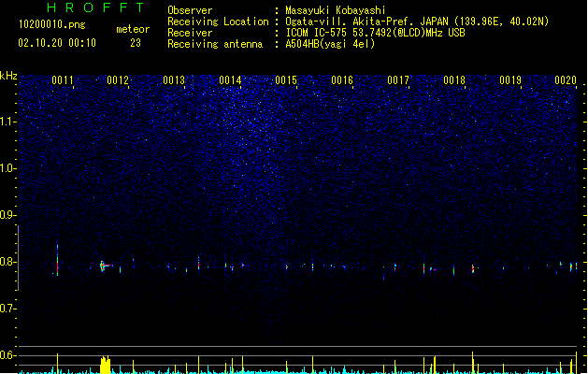Viewport: 588px width, 374px height.
Task: Click the kHz axis unit label
Action: point(8,76)
